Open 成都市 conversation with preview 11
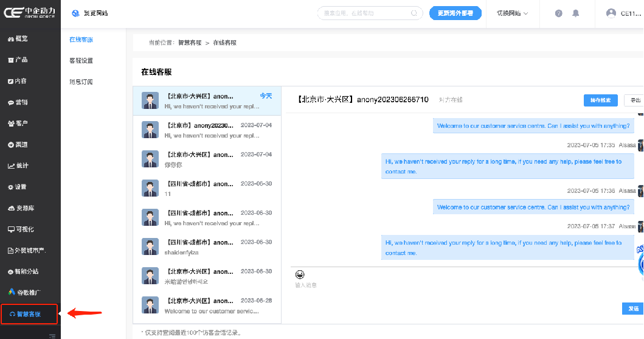644x339 pixels. coord(207,189)
